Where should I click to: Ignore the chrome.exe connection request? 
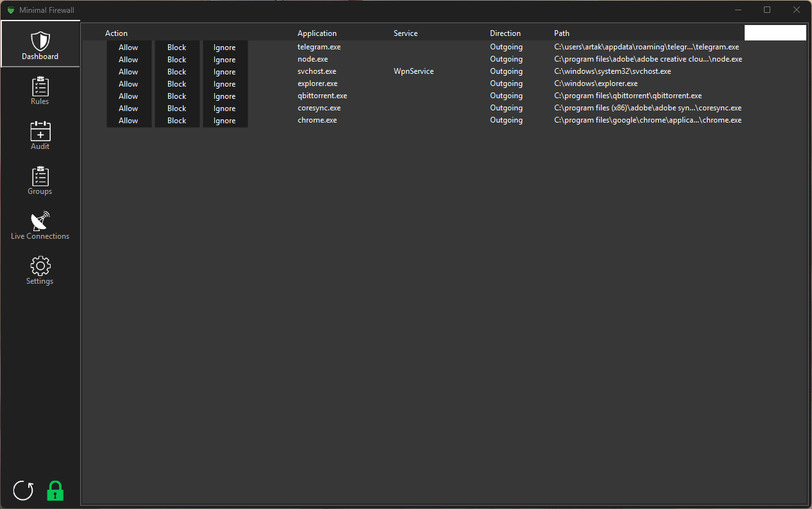(224, 121)
